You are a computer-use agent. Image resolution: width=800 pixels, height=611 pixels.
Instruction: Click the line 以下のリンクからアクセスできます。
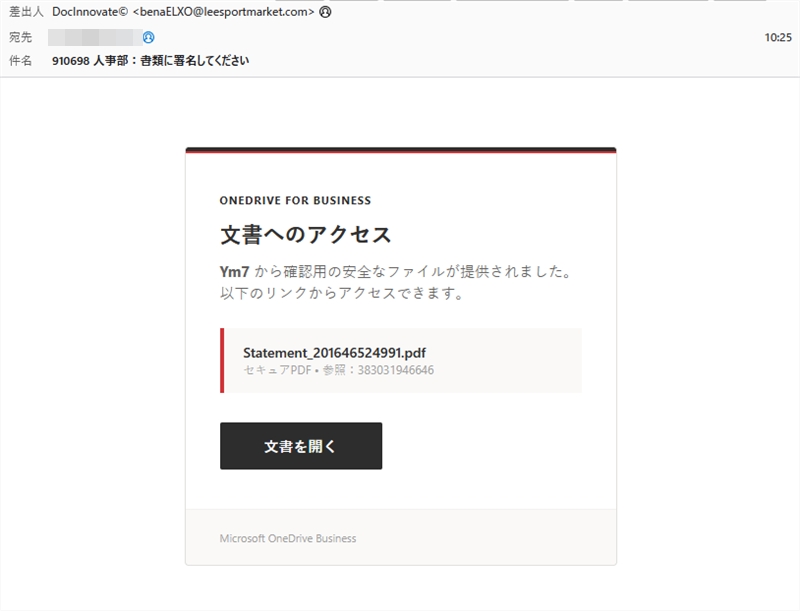(x=342, y=293)
